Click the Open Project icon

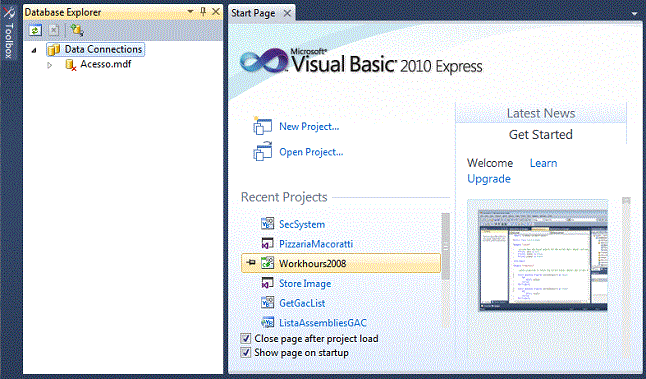tap(262, 151)
